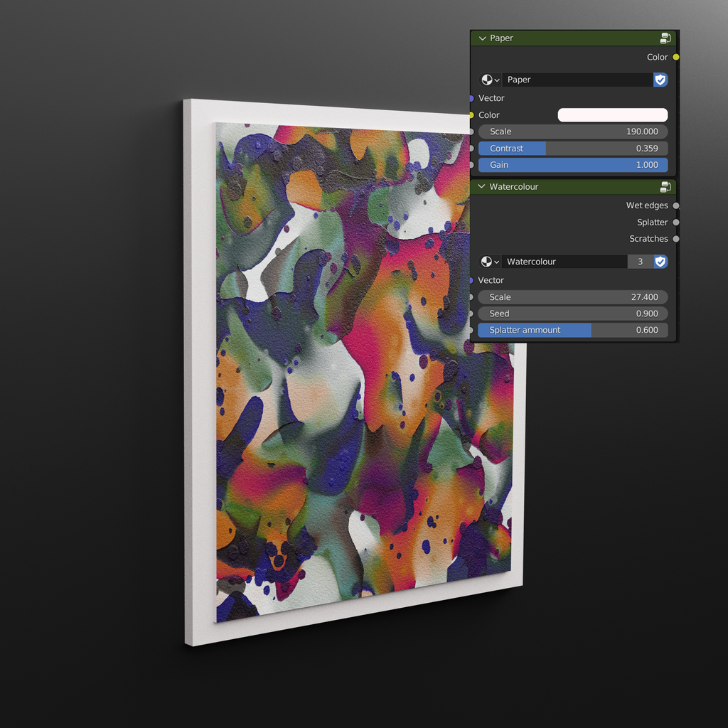This screenshot has width=728, height=728.
Task: Collapse the Watercolour node using its header chevron
Action: 481,186
